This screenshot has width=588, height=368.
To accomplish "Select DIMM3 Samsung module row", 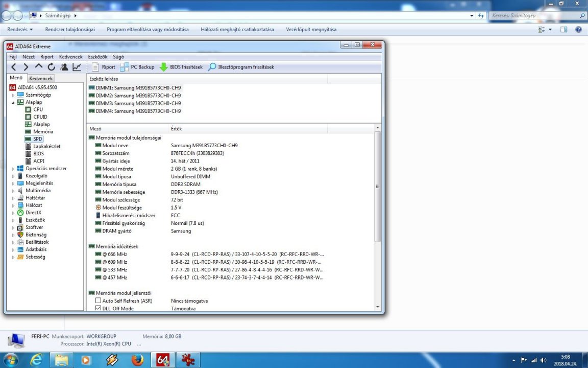I will [135, 103].
